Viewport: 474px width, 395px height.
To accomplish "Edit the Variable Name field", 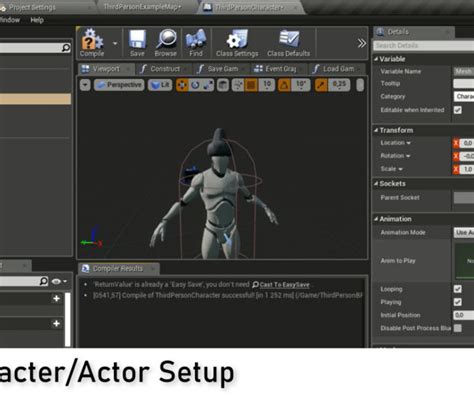I will point(464,71).
